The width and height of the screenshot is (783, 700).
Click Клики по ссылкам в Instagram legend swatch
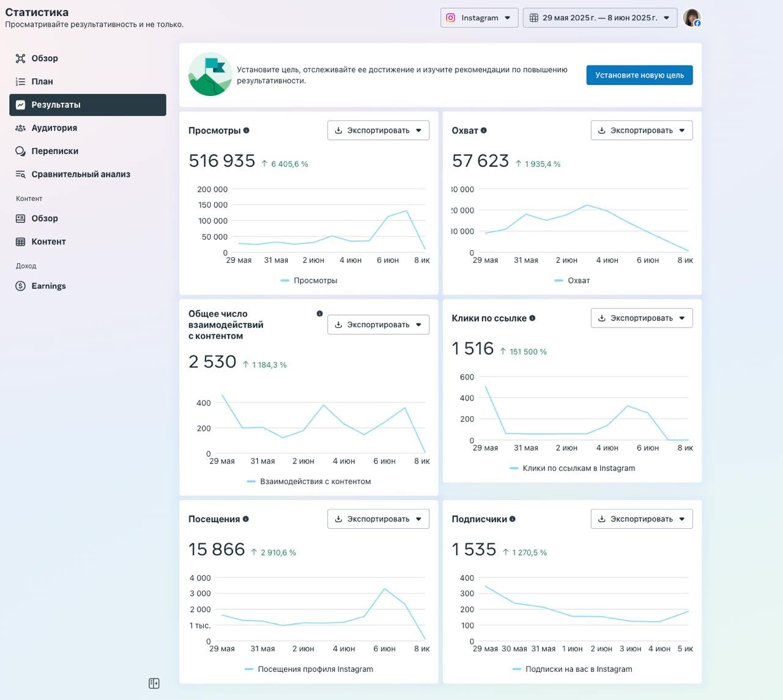coord(514,468)
